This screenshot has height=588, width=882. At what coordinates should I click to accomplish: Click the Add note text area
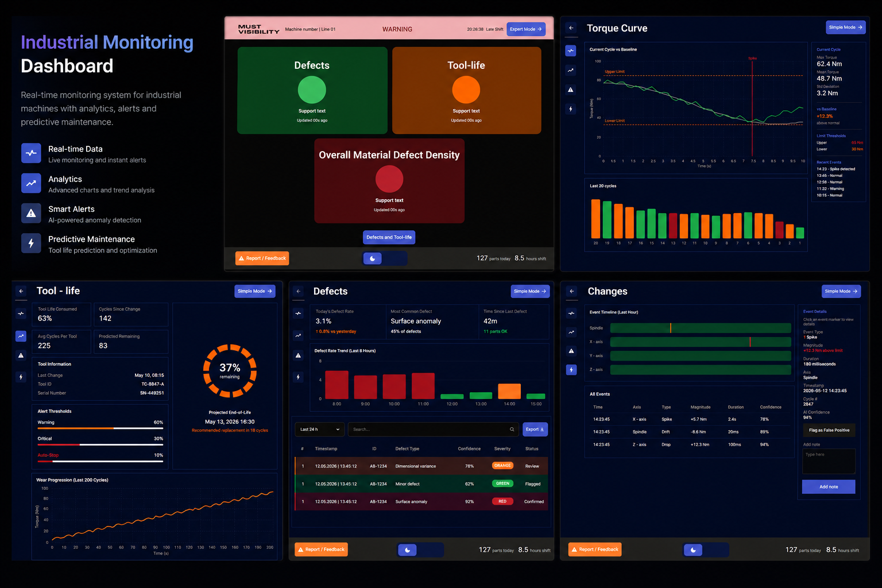829,461
